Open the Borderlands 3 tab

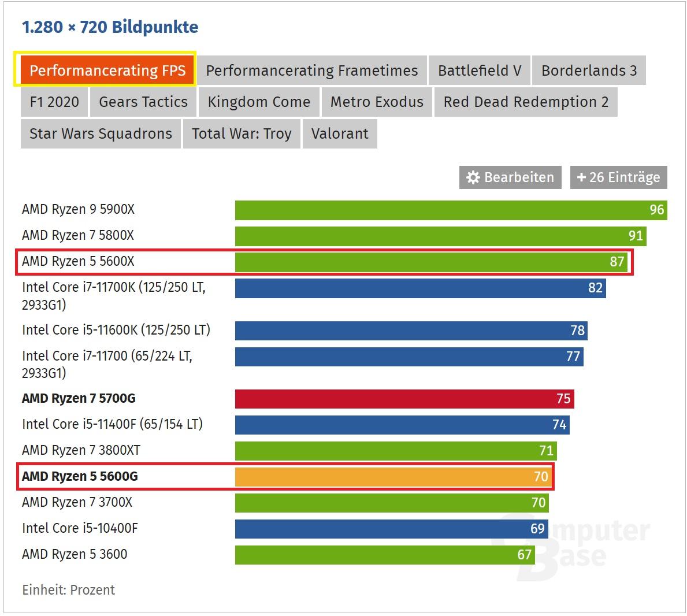[x=589, y=70]
